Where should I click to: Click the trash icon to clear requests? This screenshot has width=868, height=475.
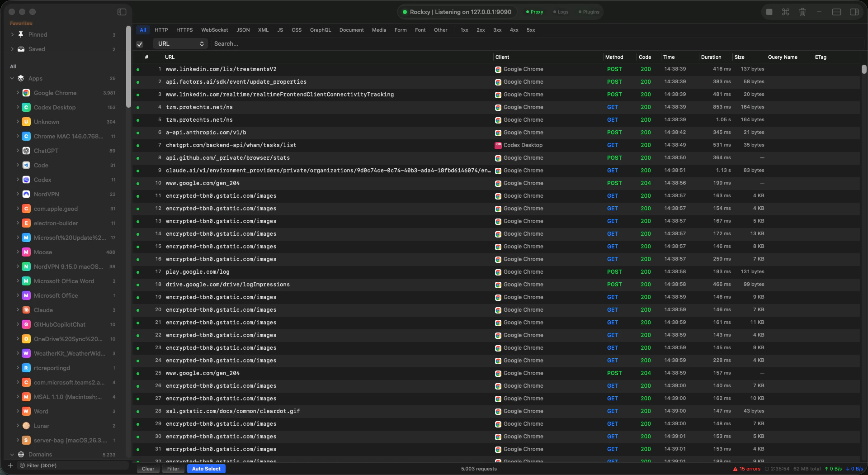click(802, 12)
